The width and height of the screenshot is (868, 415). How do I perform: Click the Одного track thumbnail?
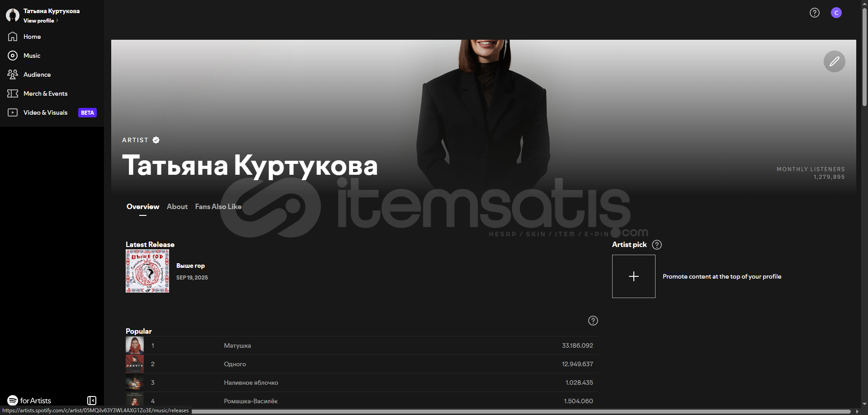pos(135,364)
